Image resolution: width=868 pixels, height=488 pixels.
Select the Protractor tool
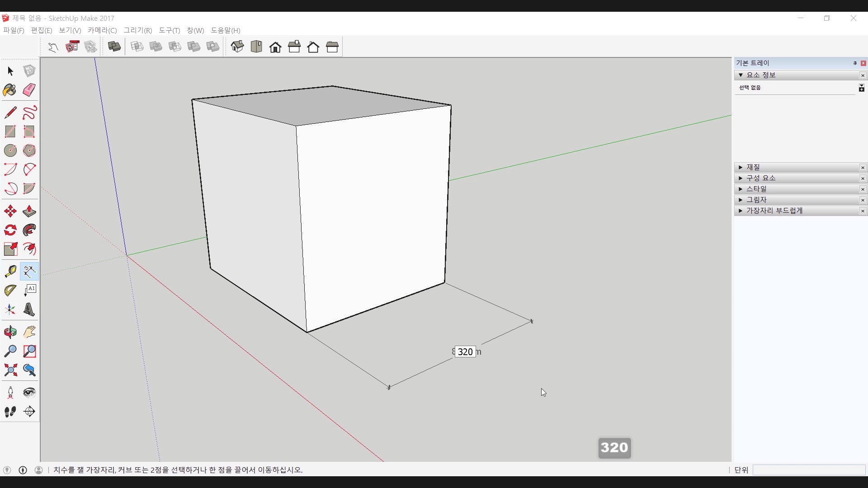[x=10, y=291]
